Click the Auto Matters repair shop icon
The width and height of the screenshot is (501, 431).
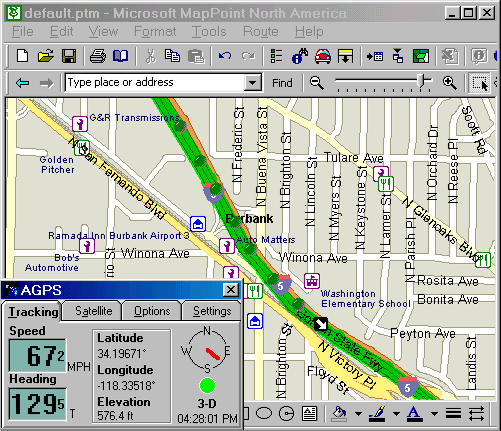click(x=227, y=246)
